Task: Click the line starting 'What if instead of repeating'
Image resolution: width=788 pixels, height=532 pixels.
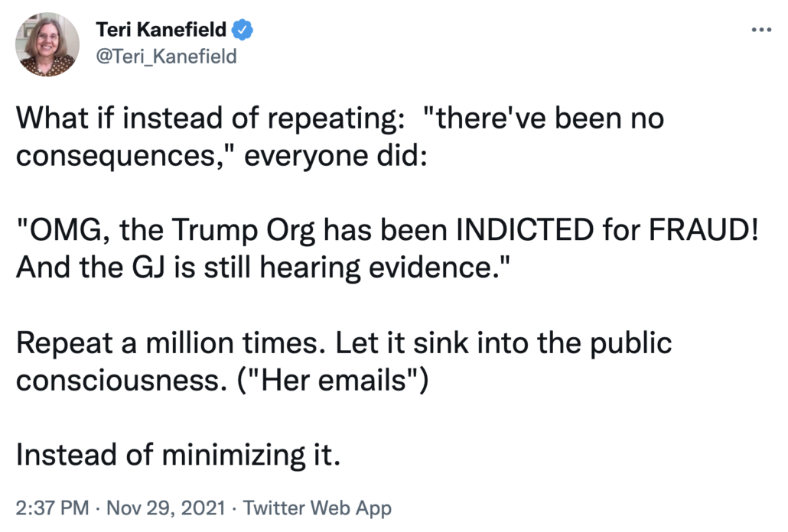Action: (x=340, y=119)
